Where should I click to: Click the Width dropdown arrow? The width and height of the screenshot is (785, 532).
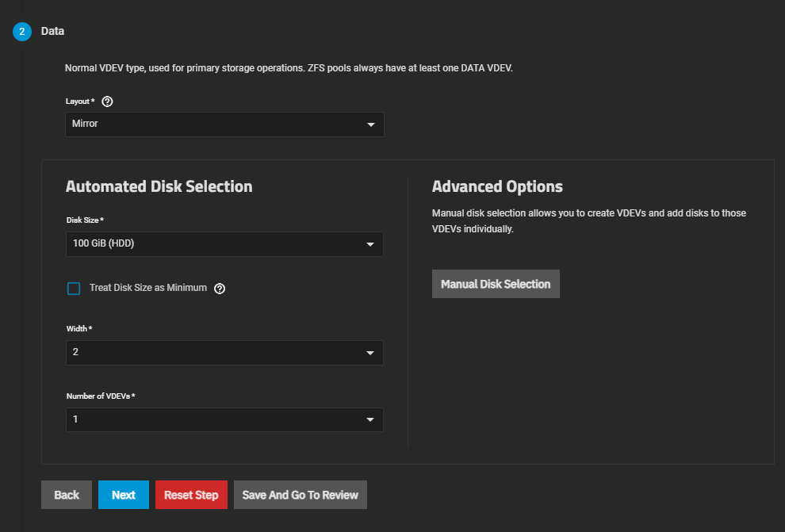[x=370, y=353]
